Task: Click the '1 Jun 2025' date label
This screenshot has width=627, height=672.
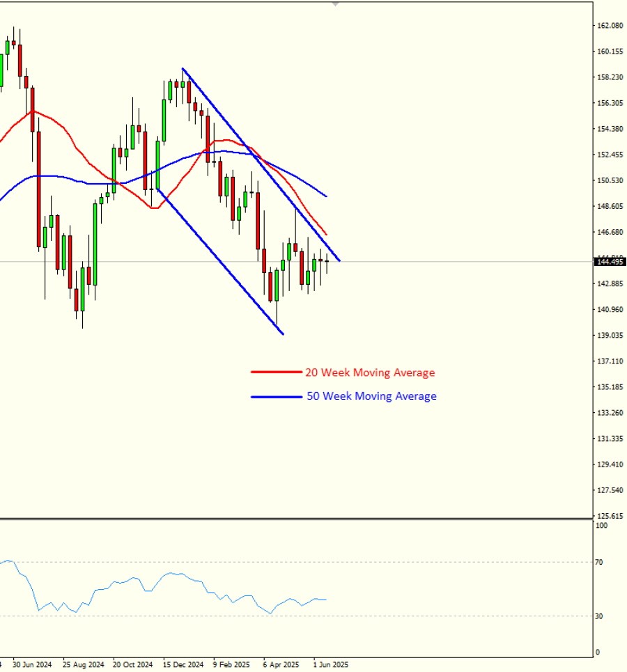Action: (x=330, y=664)
